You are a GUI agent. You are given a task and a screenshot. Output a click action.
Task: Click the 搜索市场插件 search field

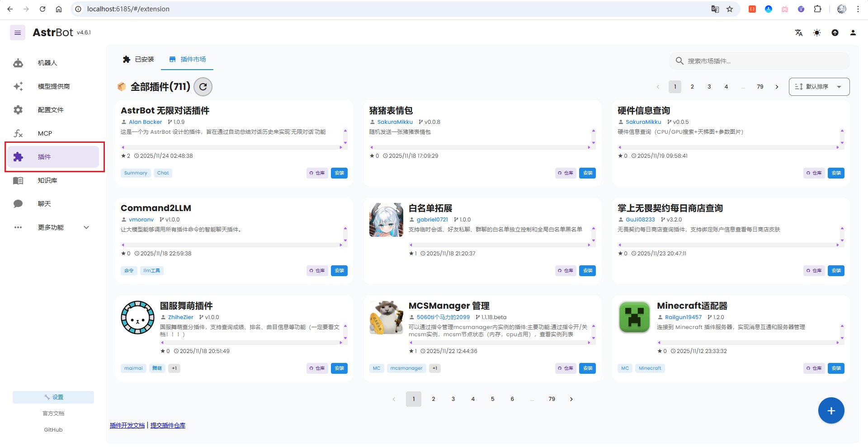click(x=764, y=61)
